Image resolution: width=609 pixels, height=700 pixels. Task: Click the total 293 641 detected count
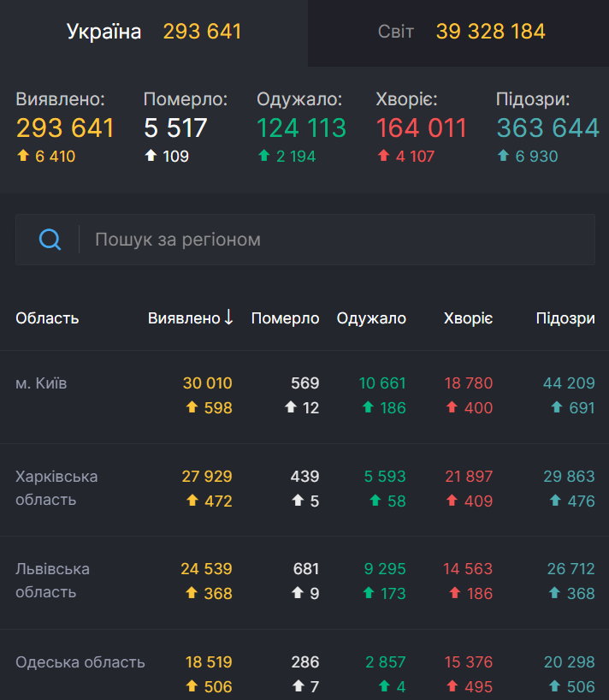[x=65, y=128]
